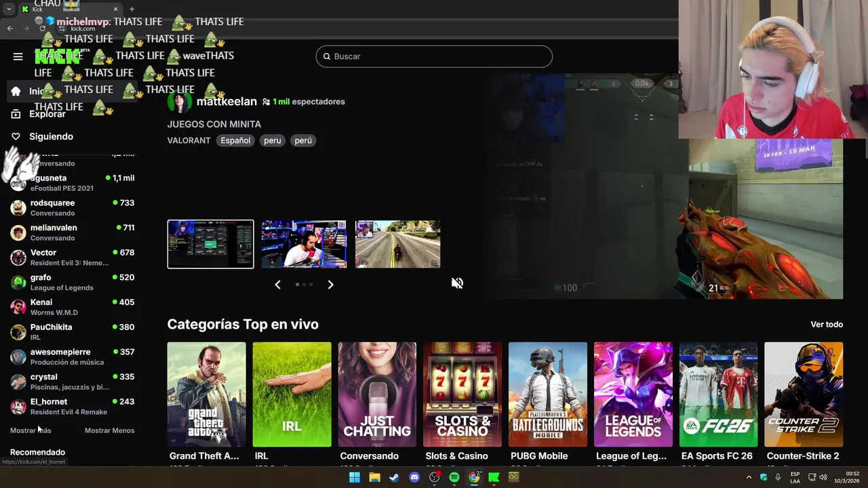Click PauChikita in the following list
Image resolution: width=868 pixels, height=488 pixels.
(72, 332)
